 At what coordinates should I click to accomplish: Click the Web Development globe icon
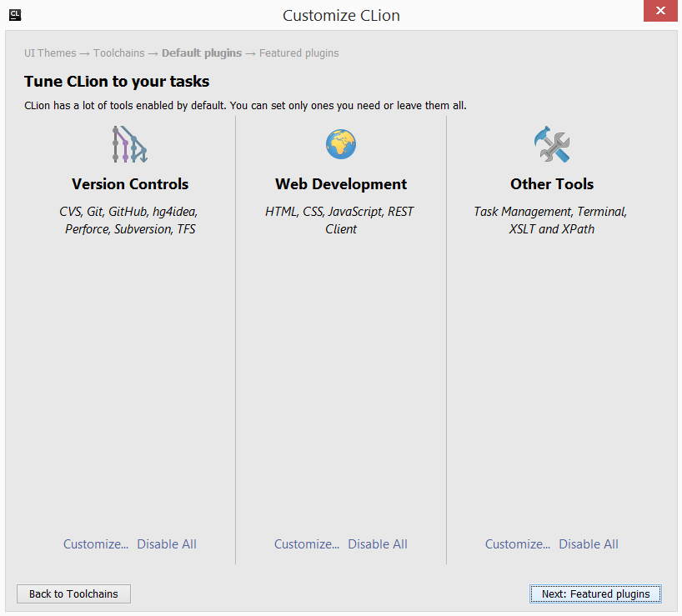point(341,144)
